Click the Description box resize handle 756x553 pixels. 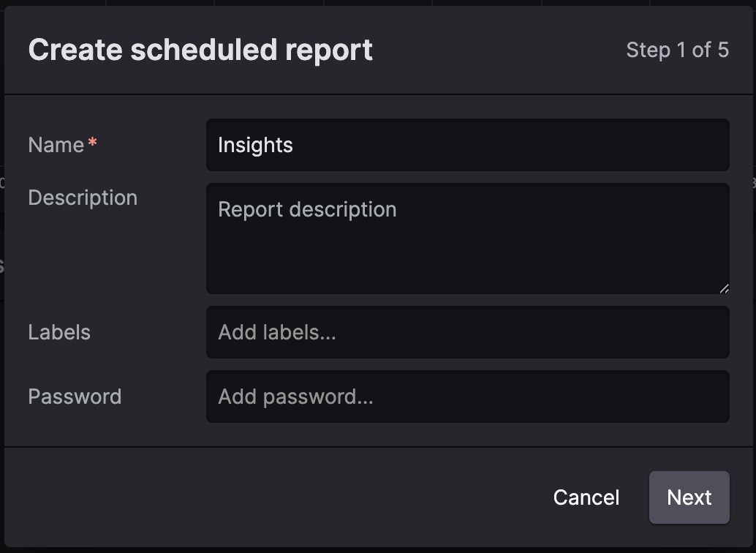click(x=724, y=288)
